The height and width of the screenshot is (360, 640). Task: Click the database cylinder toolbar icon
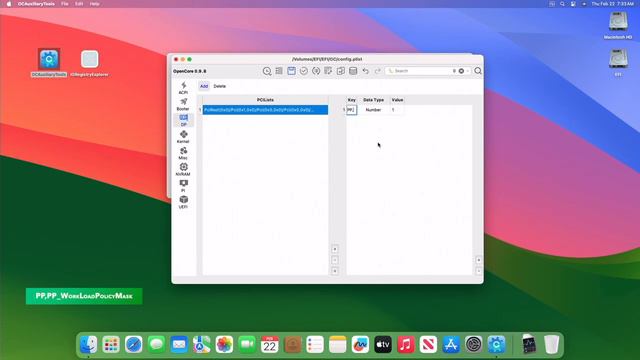(x=353, y=71)
